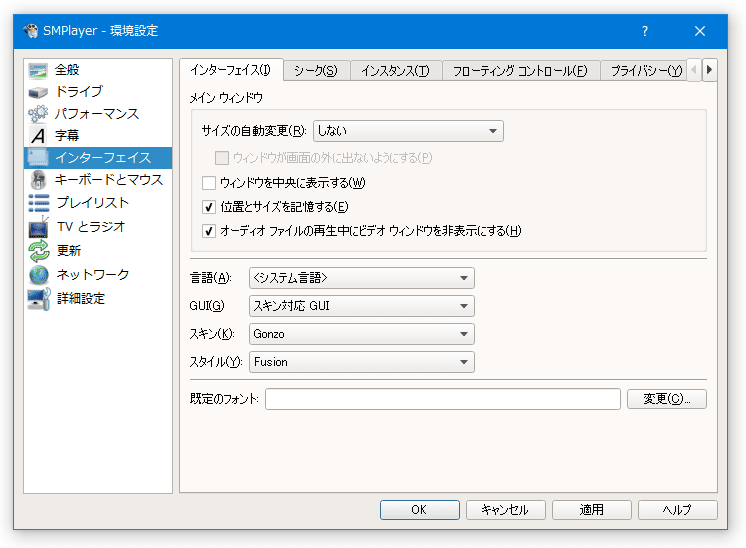Screen dimensions: 746x548
Task: Click the キーボードとマウス mouse icon
Action: point(38,180)
